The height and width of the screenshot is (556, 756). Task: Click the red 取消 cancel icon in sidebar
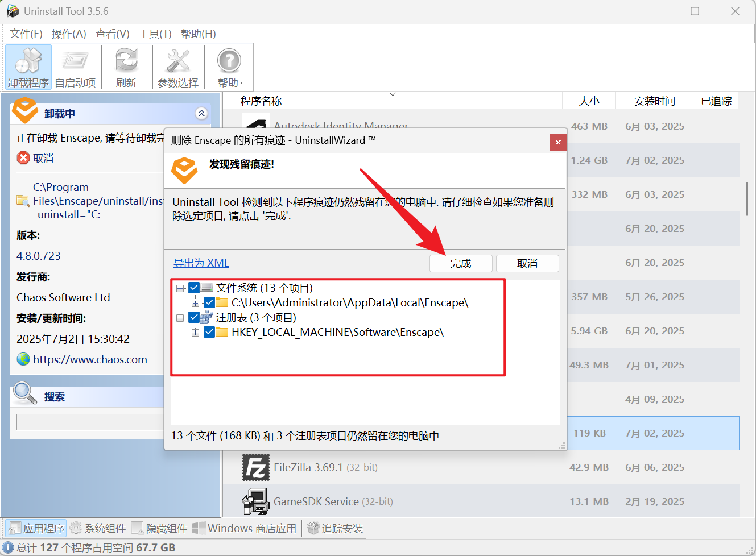(23, 158)
